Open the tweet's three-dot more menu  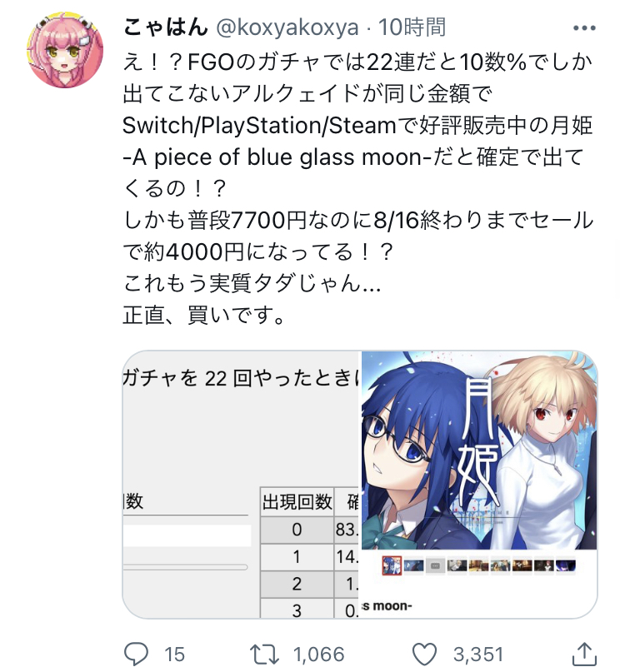coord(584,28)
